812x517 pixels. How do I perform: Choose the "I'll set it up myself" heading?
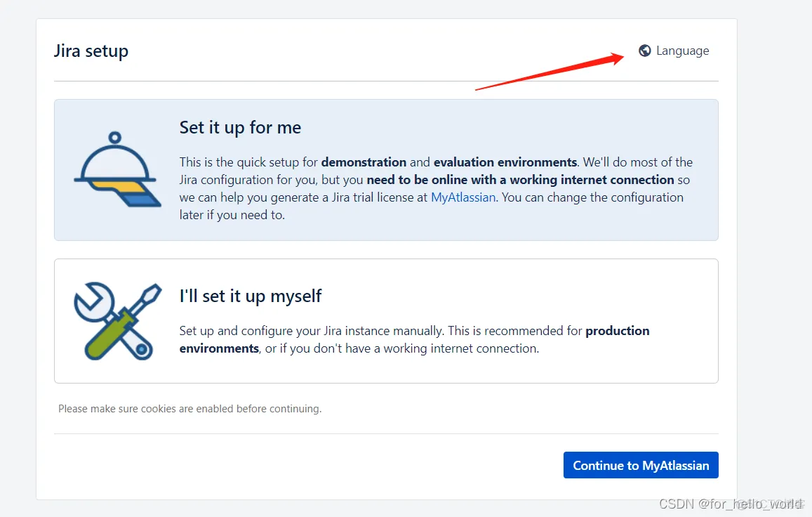pos(250,296)
